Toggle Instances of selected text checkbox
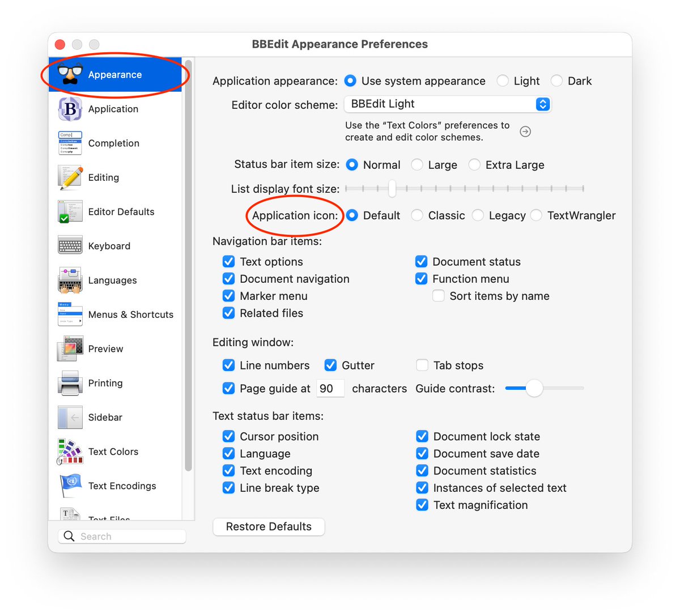 [422, 487]
